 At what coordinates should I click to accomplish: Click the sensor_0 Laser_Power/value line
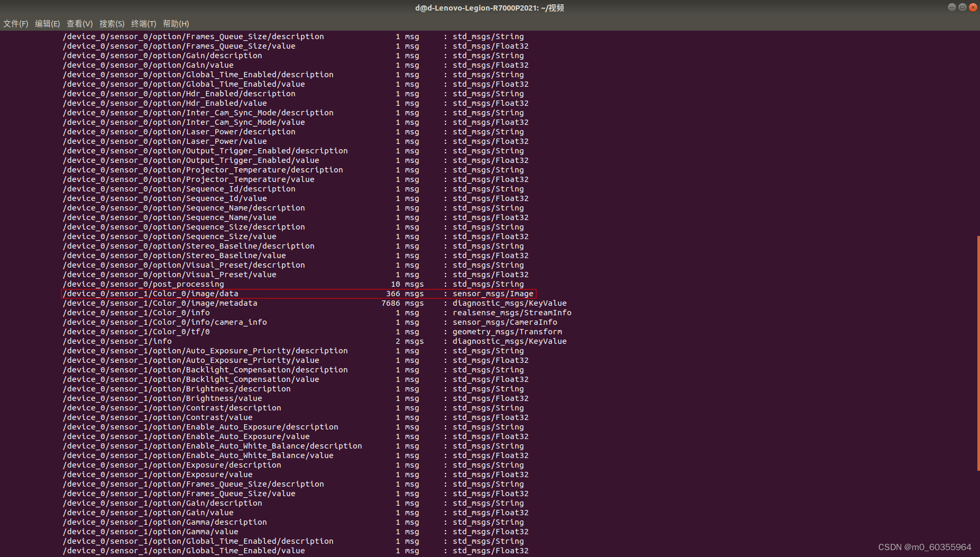(296, 141)
